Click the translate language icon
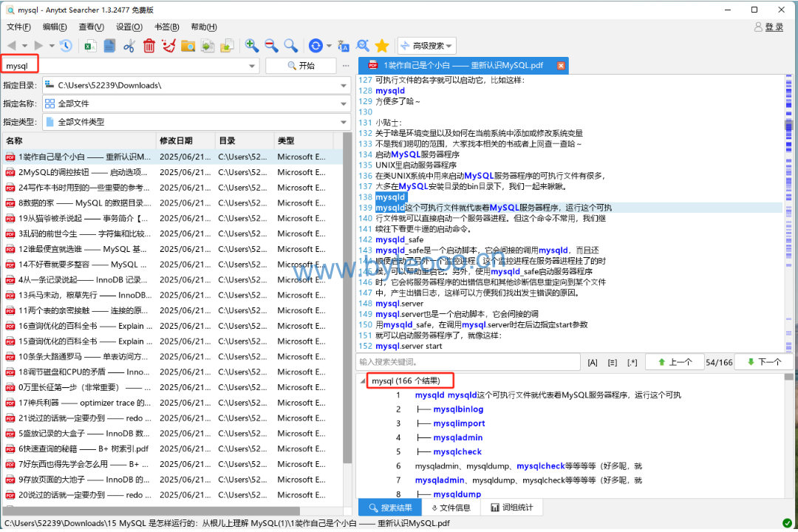Image resolution: width=798 pixels, height=532 pixels. click(x=344, y=46)
